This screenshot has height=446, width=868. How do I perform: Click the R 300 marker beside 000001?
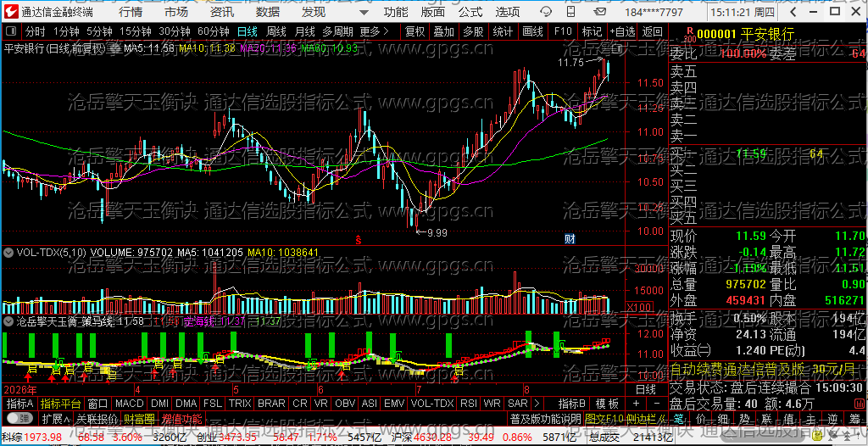coord(689,35)
